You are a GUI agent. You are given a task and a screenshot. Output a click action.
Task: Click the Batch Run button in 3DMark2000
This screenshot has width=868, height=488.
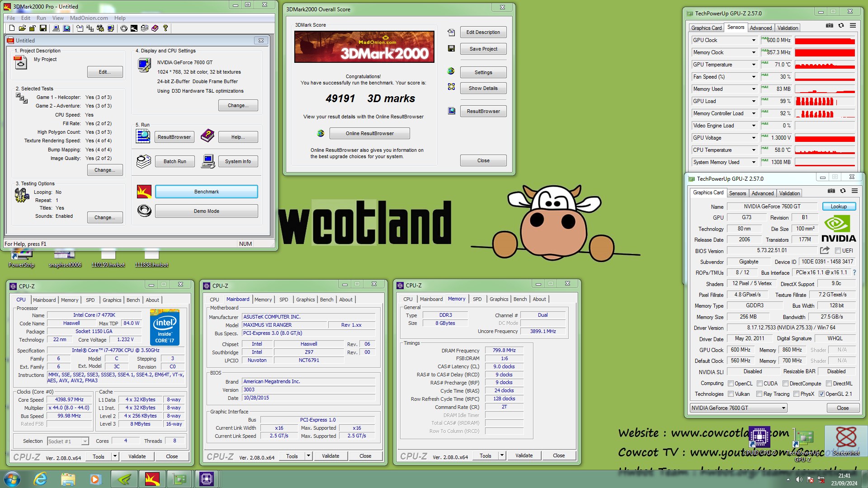(175, 161)
